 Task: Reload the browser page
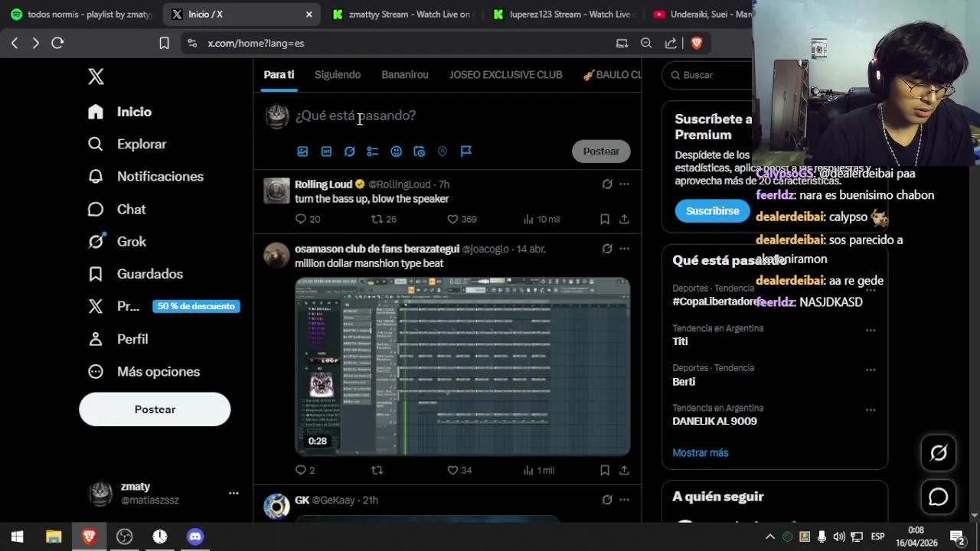57,44
